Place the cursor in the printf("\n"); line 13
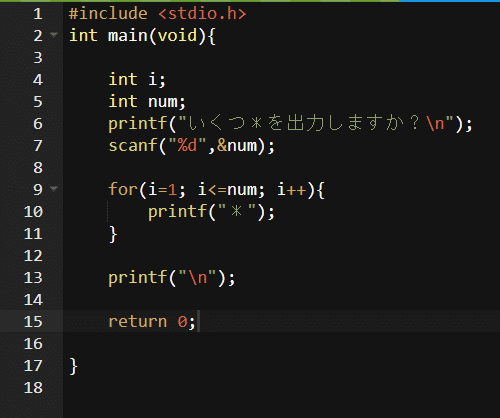 (x=172, y=278)
